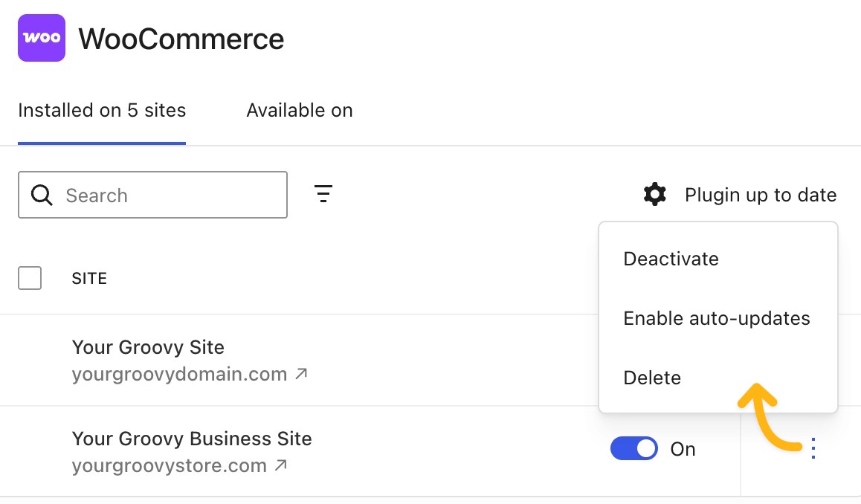This screenshot has width=861, height=504.
Task: Choose Enable auto-updates from the menu
Action: pos(717,318)
